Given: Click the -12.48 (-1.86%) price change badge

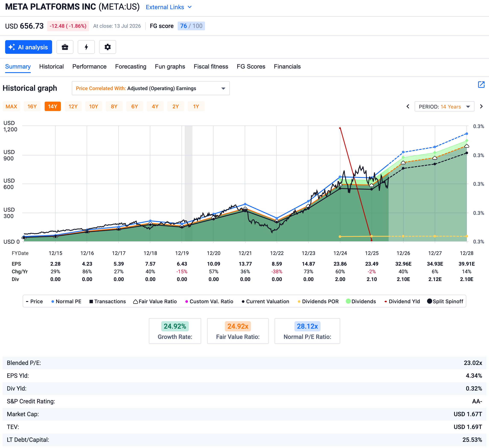Looking at the screenshot, I should click(x=68, y=26).
